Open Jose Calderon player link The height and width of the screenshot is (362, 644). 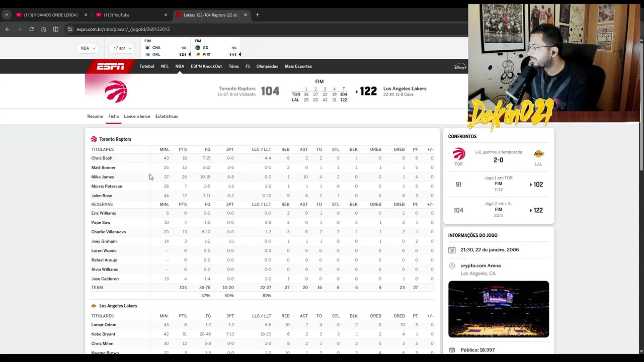pos(105,279)
